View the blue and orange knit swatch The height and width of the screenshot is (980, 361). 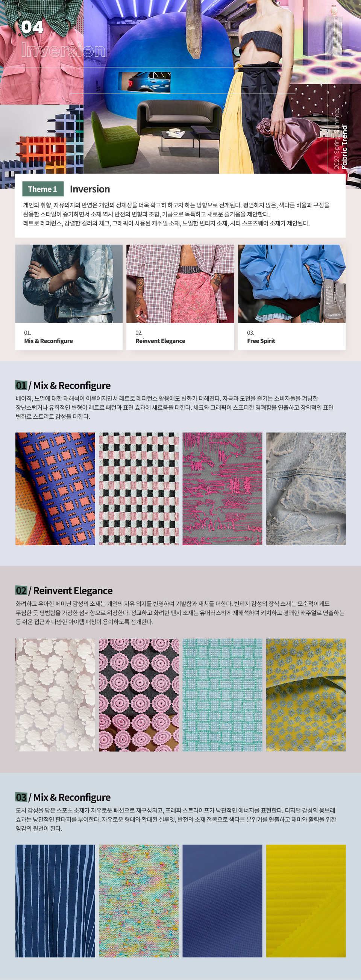pyautogui.click(x=55, y=489)
